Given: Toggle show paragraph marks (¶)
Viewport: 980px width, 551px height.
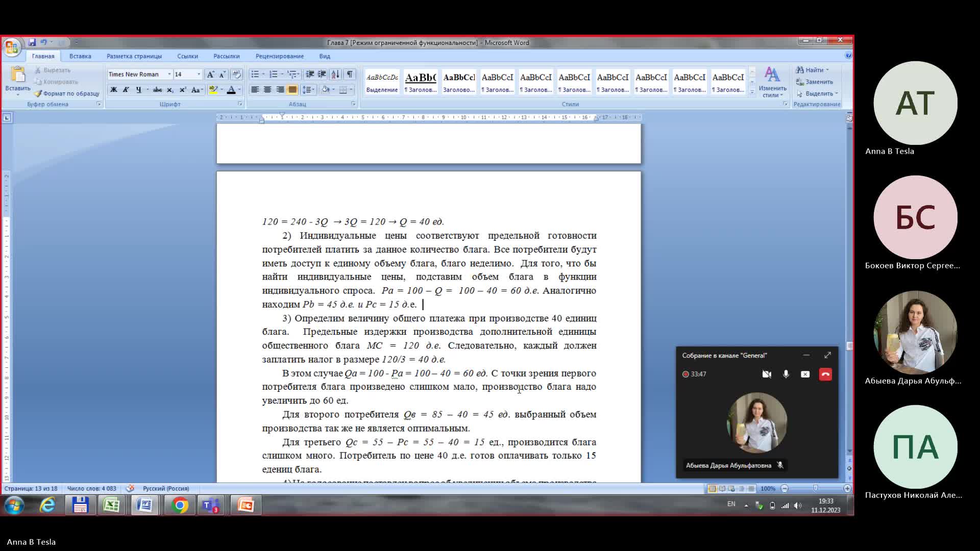Looking at the screenshot, I should [x=350, y=74].
